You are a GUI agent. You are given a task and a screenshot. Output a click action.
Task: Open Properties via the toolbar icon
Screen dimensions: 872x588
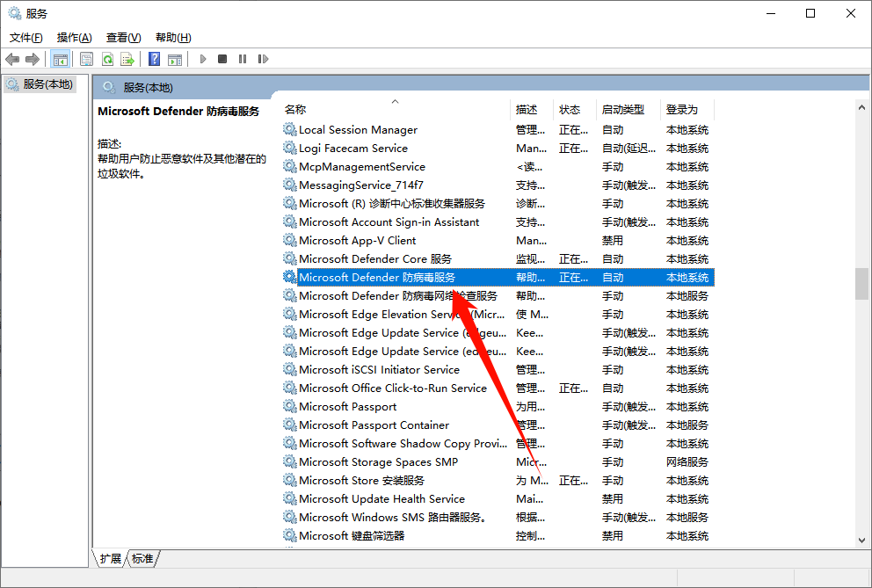86,59
